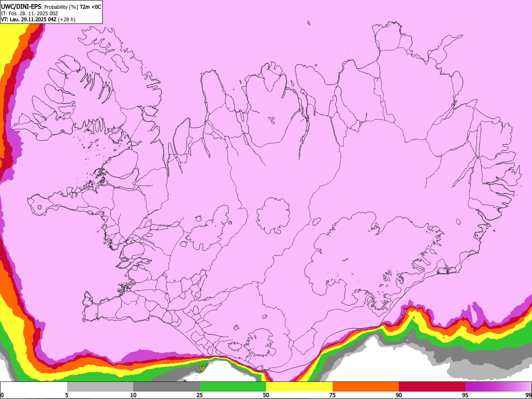The image size is (532, 399).
Task: Click the legend tick label '10'
Action: point(133,395)
